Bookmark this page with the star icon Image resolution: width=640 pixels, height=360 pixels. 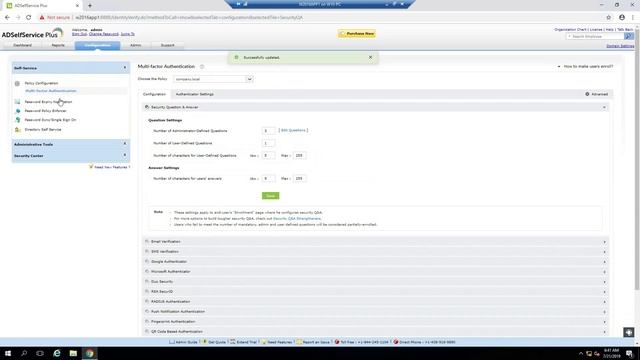pyautogui.click(x=609, y=18)
